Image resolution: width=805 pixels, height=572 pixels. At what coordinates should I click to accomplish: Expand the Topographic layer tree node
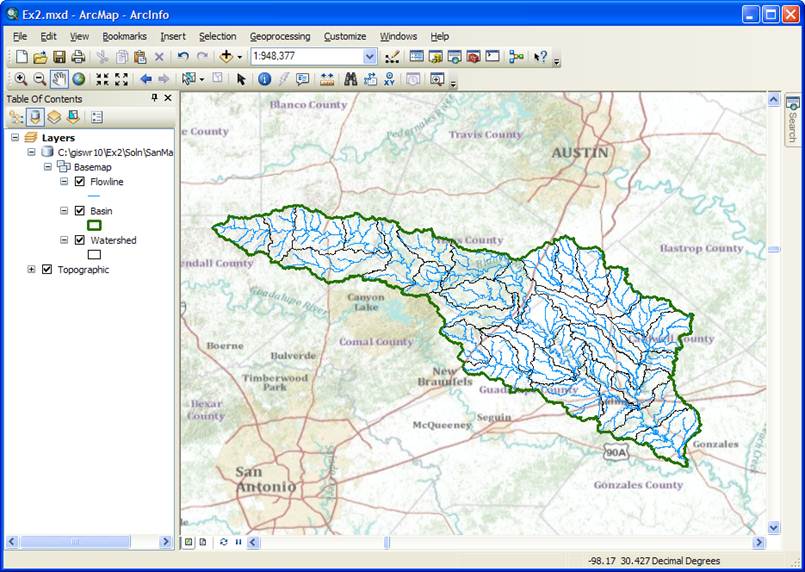coord(32,269)
